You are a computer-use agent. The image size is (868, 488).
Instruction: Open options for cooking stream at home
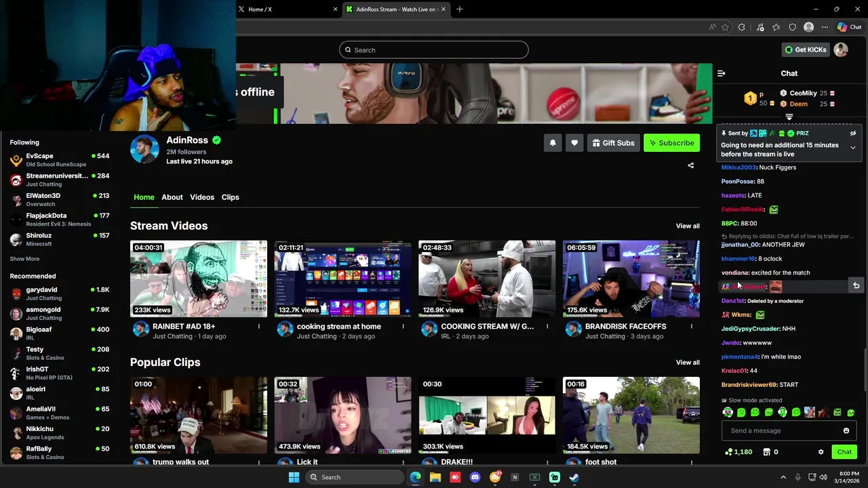pos(403,327)
